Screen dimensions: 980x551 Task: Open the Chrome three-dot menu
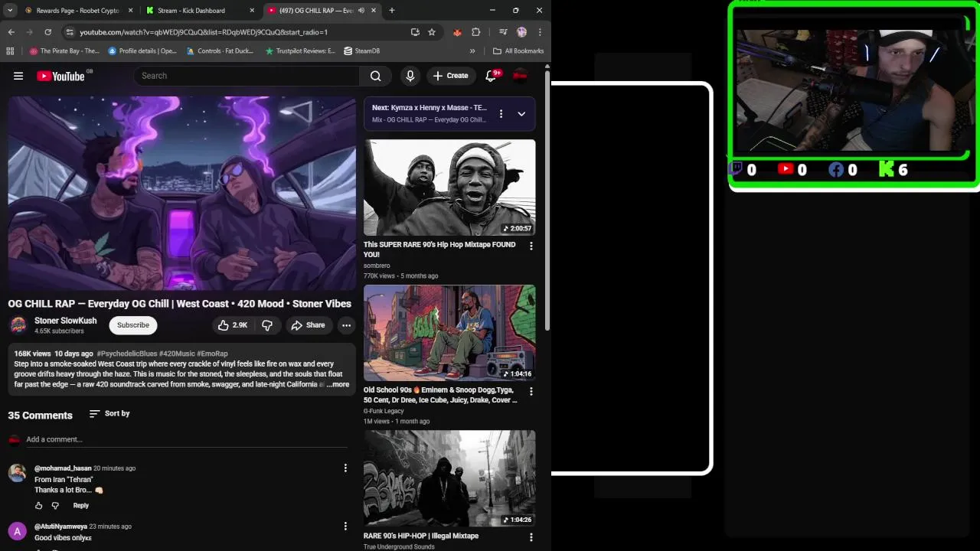click(540, 32)
